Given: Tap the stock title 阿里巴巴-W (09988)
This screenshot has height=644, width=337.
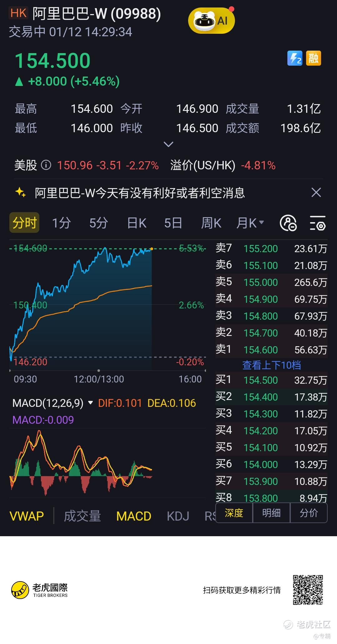Looking at the screenshot, I should coord(97,14).
